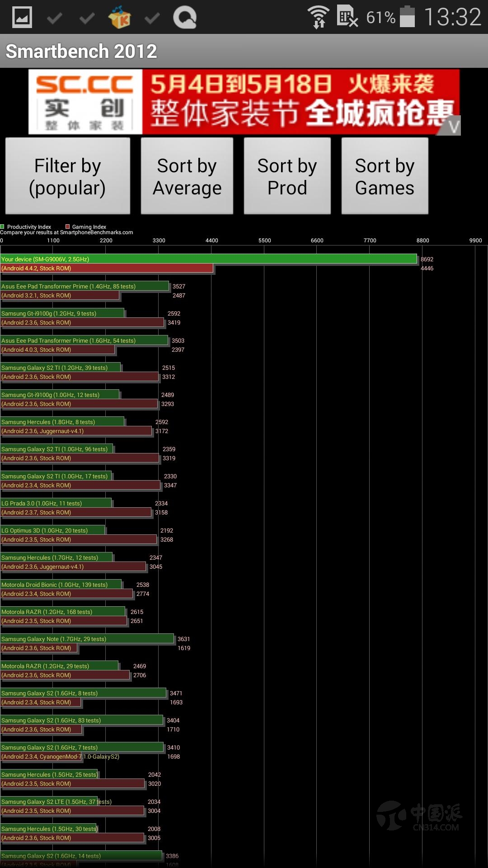The height and width of the screenshot is (868, 488).
Task: Select Samsung Gt-i9100g 1.0GHz 12 tests row
Action: (60, 395)
